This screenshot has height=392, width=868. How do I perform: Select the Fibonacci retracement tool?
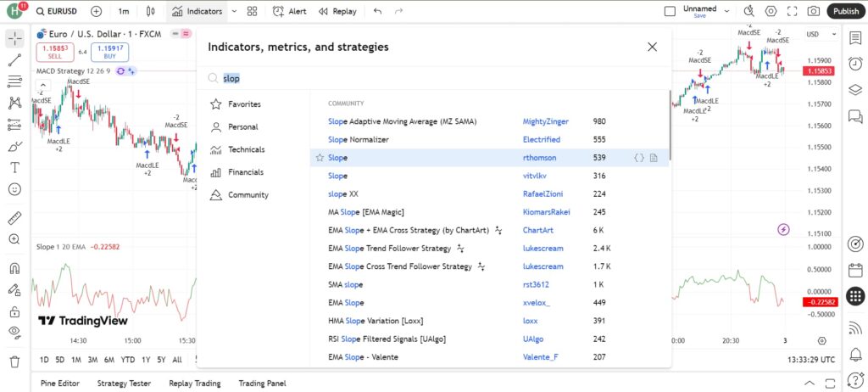click(15, 81)
